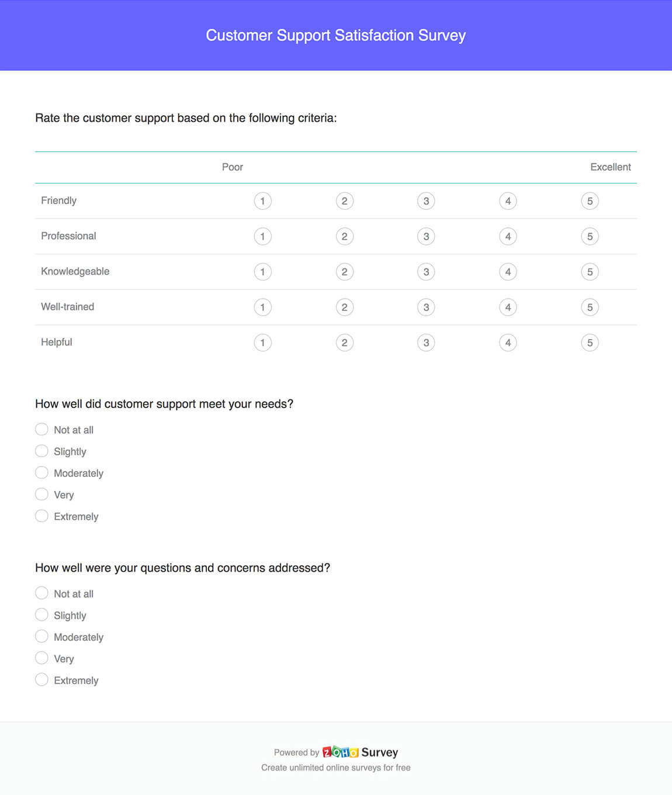672x795 pixels.
Task: Pick Moderately for concerns addressed
Action: pos(41,635)
